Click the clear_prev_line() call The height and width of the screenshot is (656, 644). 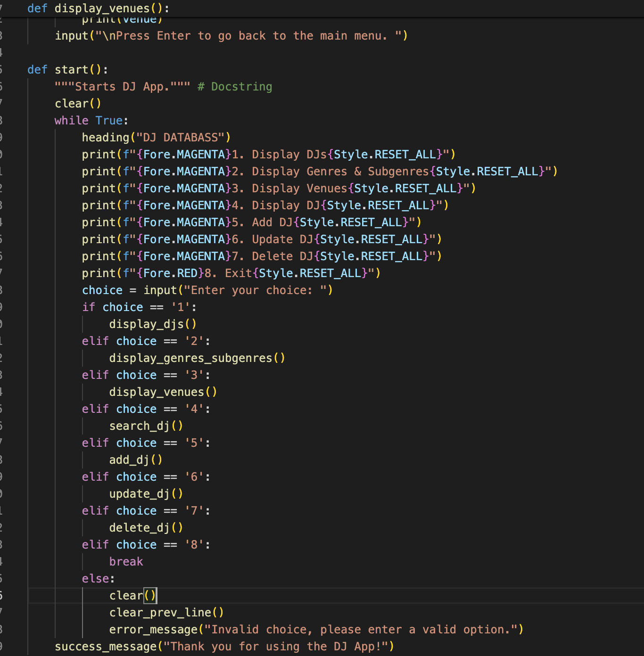coord(167,613)
